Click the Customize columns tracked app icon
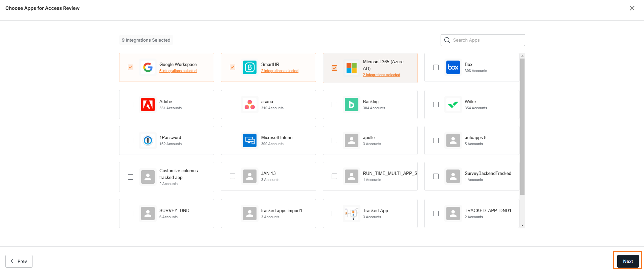This screenshot has width=644, height=270. point(148,177)
